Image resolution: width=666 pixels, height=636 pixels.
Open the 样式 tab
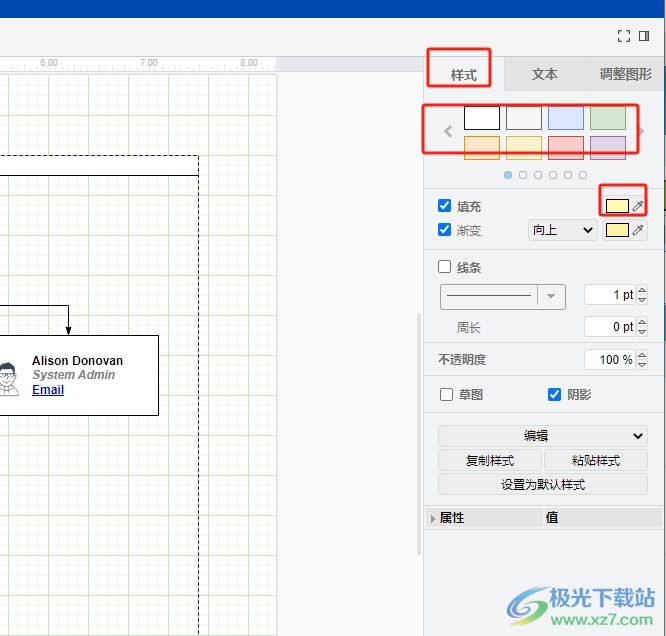(x=463, y=74)
